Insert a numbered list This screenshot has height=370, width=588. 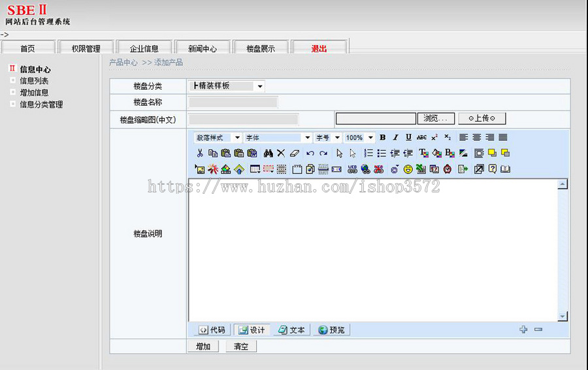(x=368, y=153)
